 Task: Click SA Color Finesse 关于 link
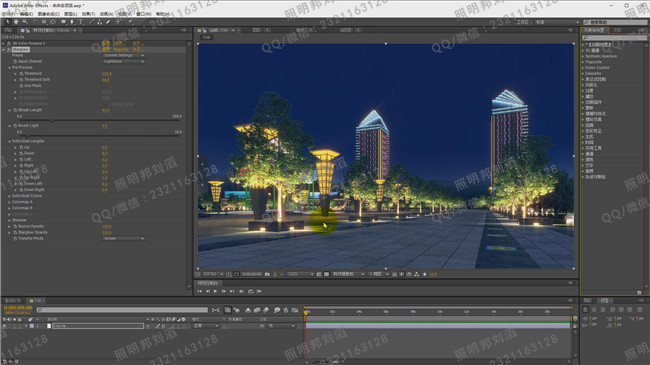[137, 43]
